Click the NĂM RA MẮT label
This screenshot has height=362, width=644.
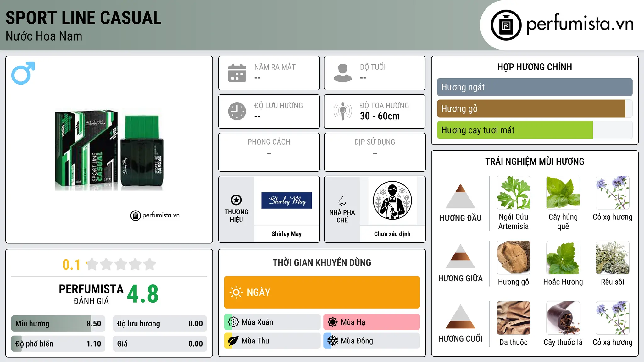[x=275, y=67]
